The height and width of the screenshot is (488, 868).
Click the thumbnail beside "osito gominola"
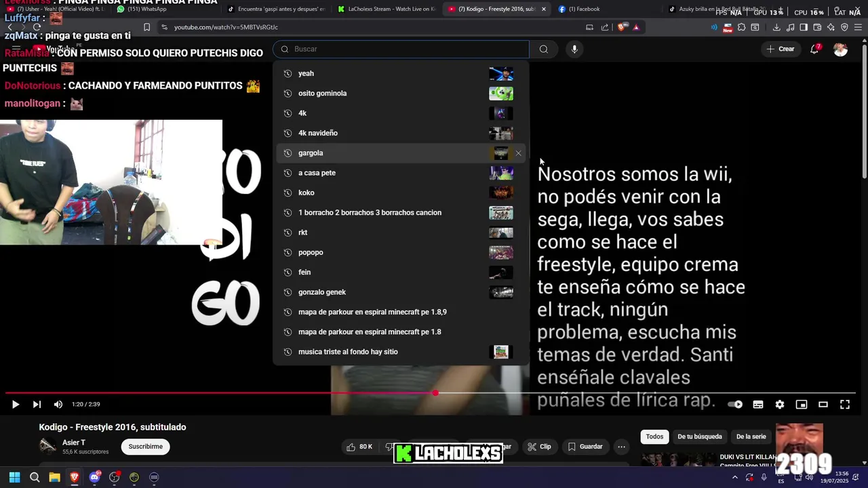(x=501, y=94)
